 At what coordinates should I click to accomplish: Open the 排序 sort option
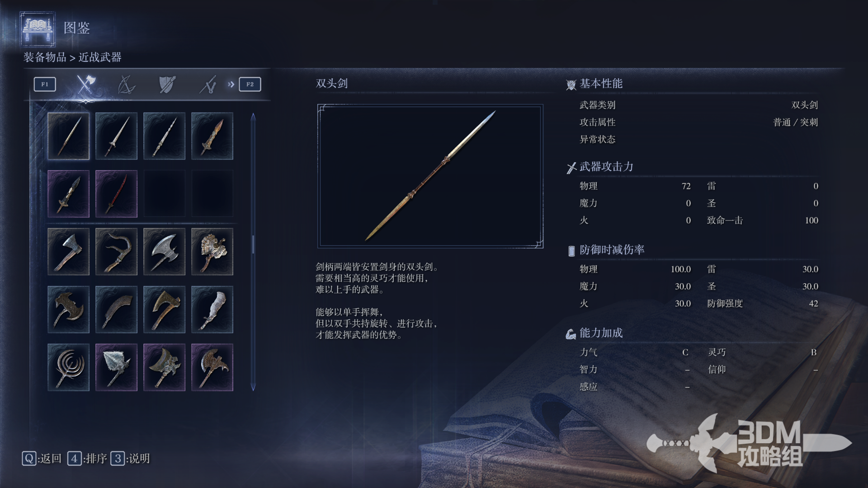point(87,459)
